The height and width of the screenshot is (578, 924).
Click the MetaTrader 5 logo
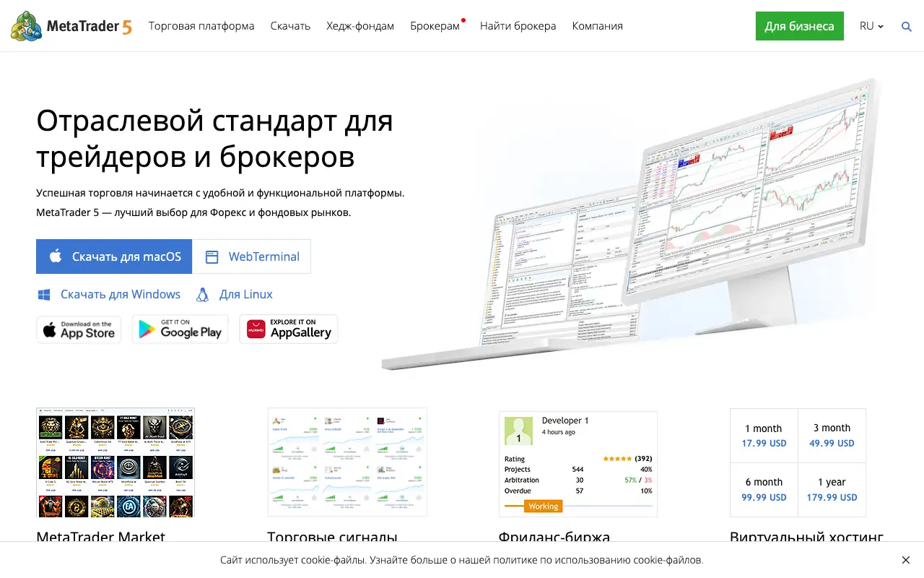(x=71, y=26)
